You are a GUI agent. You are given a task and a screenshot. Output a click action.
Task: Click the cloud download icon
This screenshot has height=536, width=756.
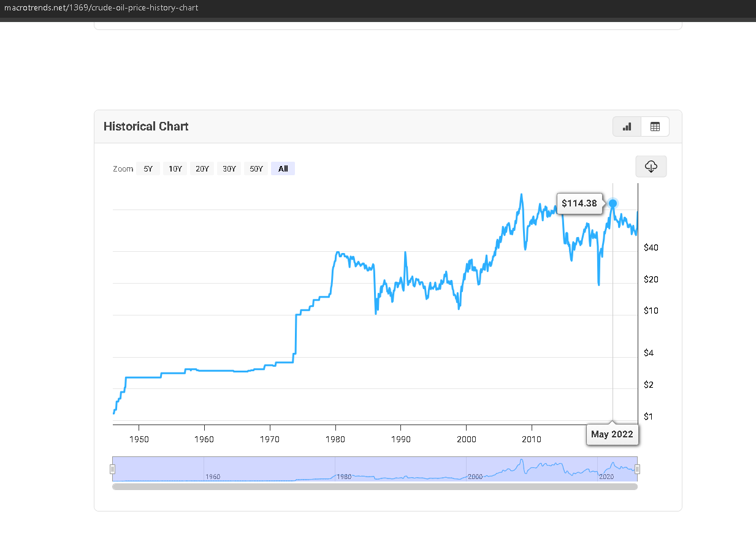pyautogui.click(x=651, y=167)
